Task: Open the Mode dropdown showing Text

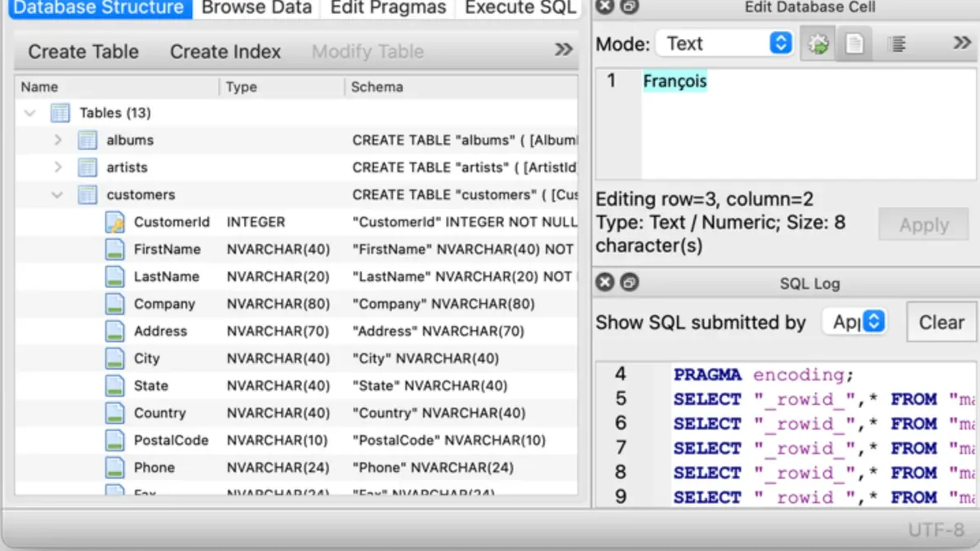Action: 725,44
